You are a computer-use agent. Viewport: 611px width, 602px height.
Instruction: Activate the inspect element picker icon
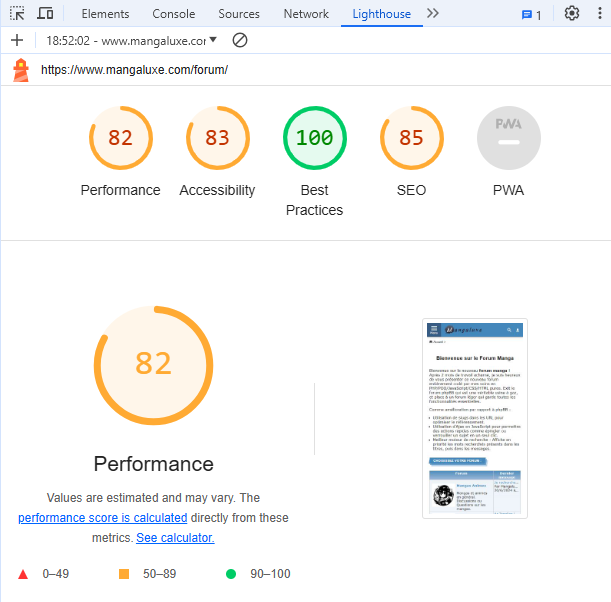point(17,14)
